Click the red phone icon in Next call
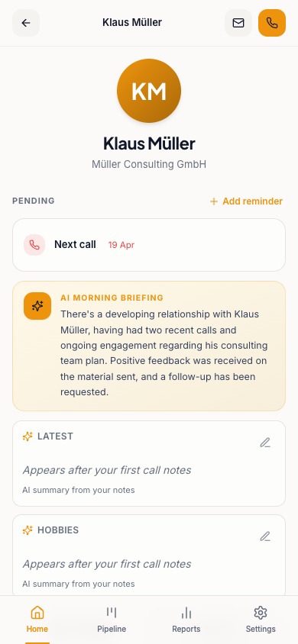The height and width of the screenshot is (644, 298). 34,245
